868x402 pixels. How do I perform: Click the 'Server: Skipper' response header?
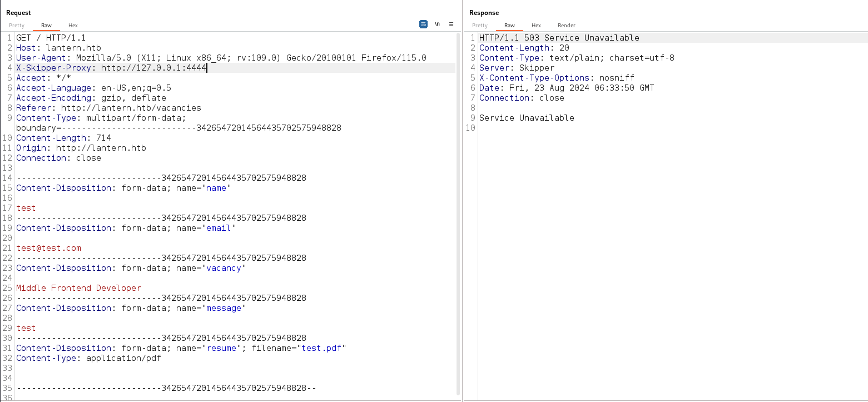pyautogui.click(x=517, y=68)
